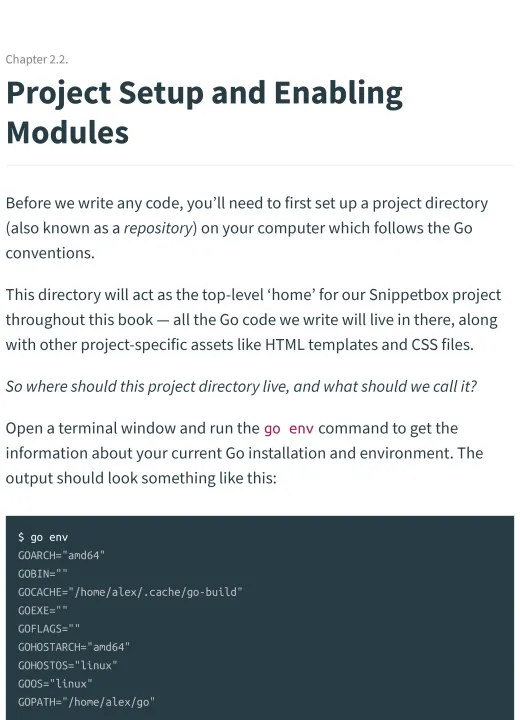Click the paragraph starting 'Before we write'

point(247,228)
